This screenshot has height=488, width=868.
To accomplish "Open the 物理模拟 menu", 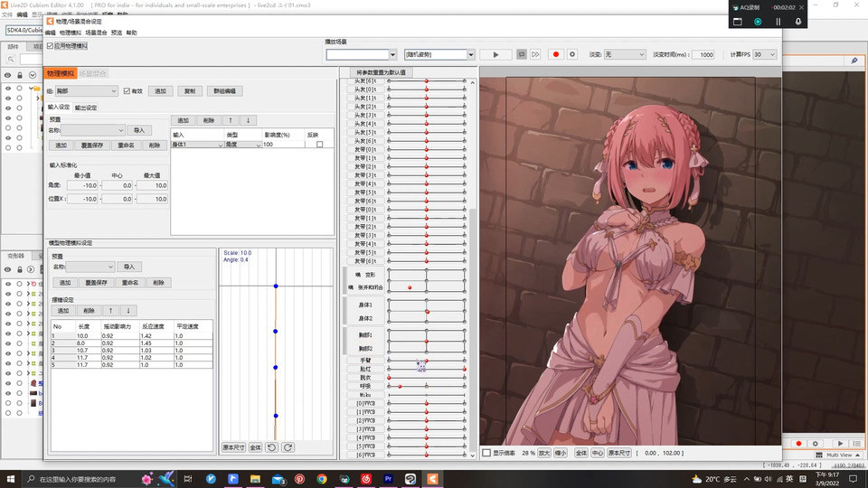I will point(70,33).
